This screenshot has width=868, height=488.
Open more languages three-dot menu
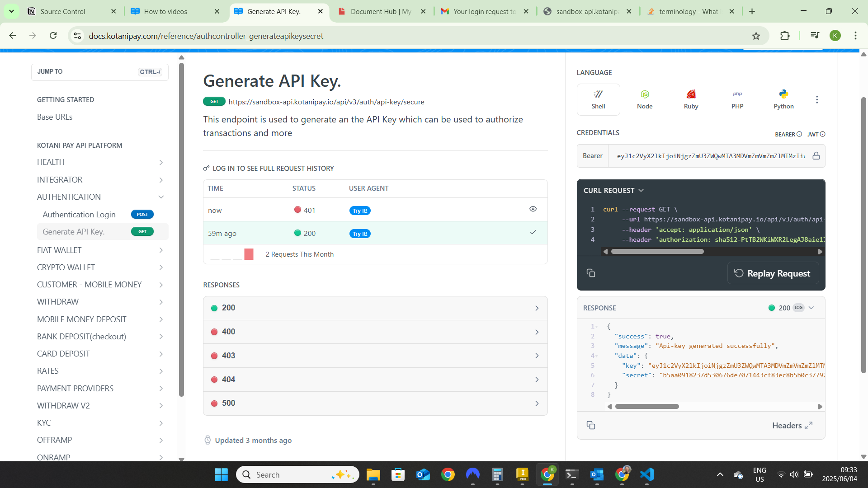pyautogui.click(x=816, y=99)
